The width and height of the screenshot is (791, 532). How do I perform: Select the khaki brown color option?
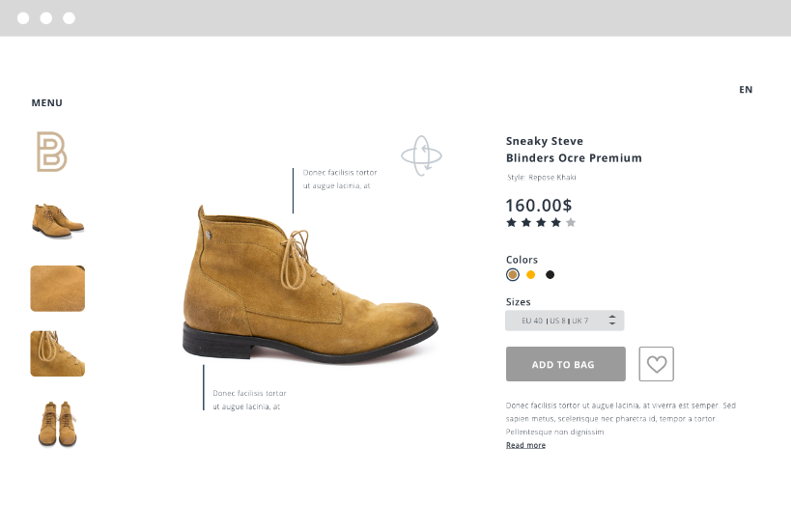click(513, 275)
